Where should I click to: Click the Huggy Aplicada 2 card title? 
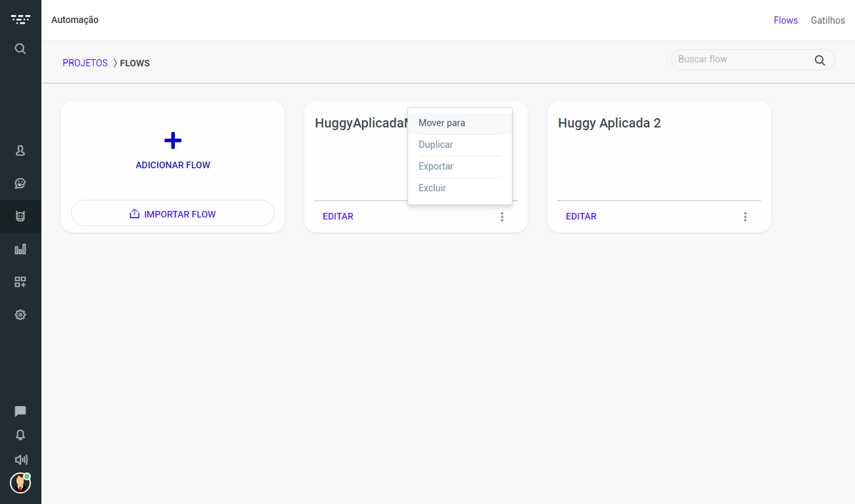609,123
